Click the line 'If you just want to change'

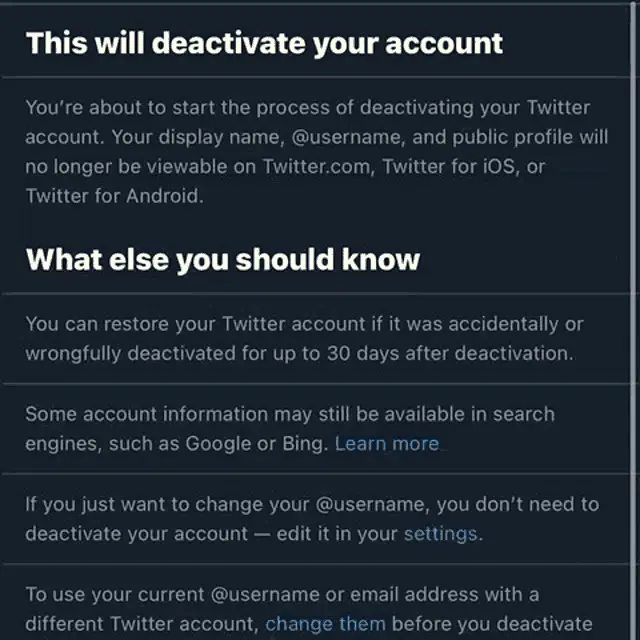[312, 504]
